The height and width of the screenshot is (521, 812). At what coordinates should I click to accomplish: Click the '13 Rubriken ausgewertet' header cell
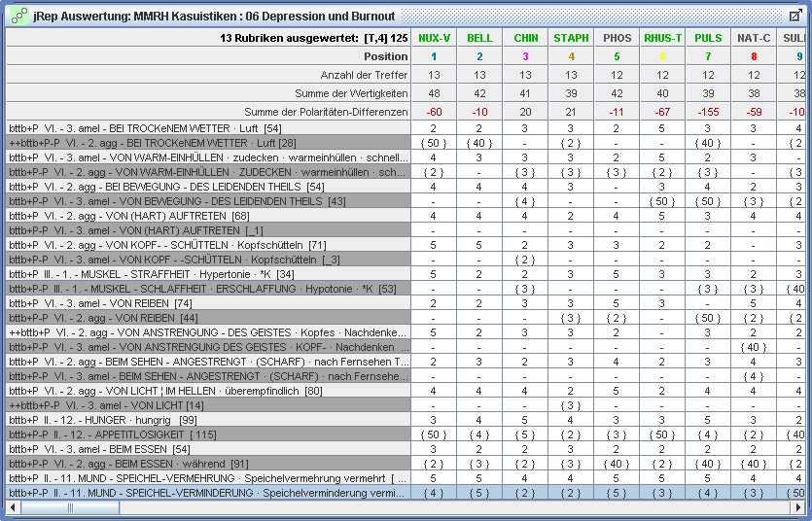(x=208, y=38)
